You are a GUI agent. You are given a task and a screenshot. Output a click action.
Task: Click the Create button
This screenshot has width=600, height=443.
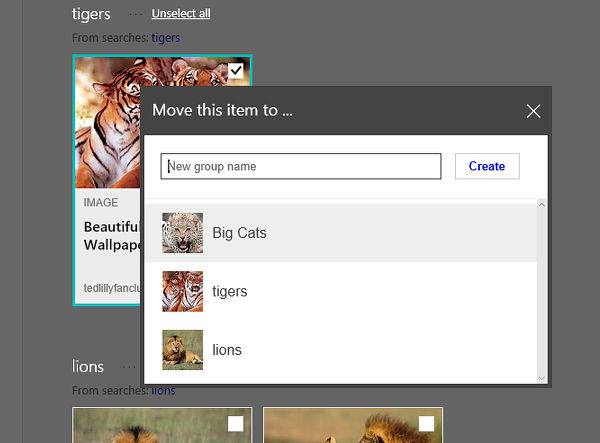487,166
